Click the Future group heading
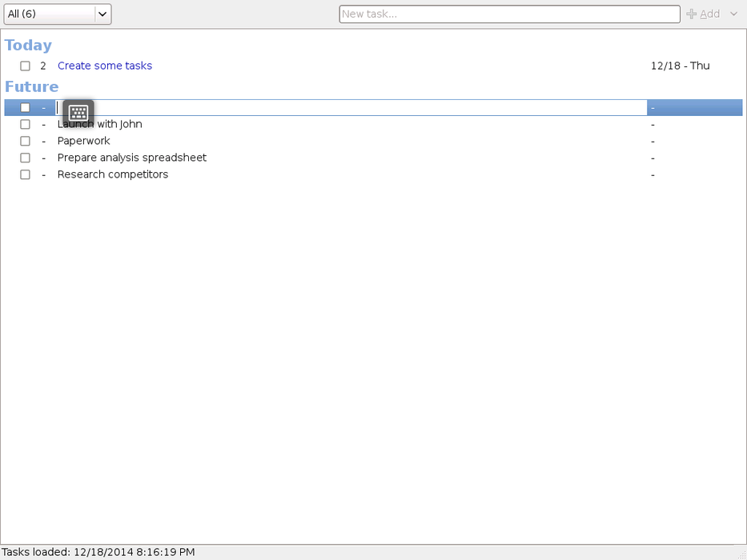Screen dimensions: 747x560 tap(32, 87)
